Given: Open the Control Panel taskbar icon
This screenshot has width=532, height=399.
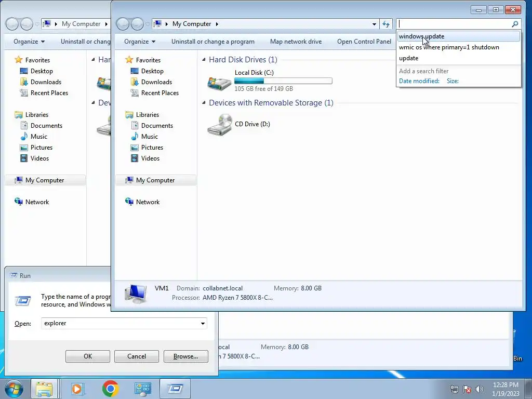Looking at the screenshot, I should pos(142,389).
